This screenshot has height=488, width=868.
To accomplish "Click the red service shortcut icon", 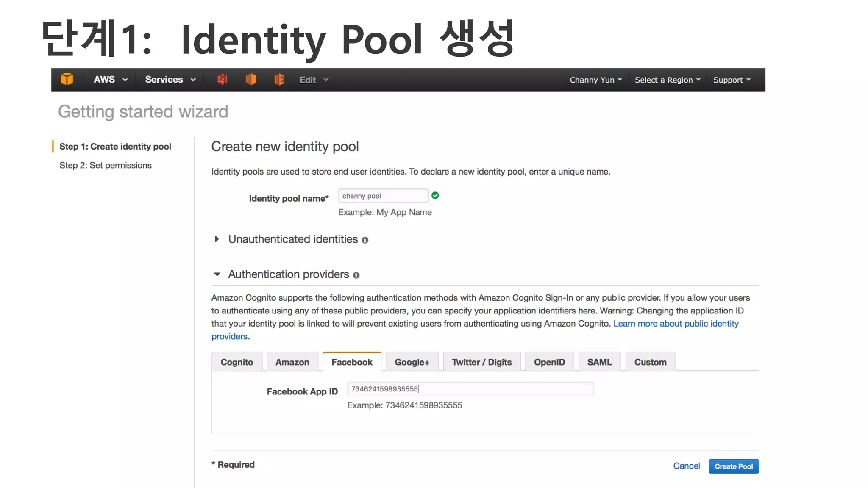I will (x=222, y=79).
